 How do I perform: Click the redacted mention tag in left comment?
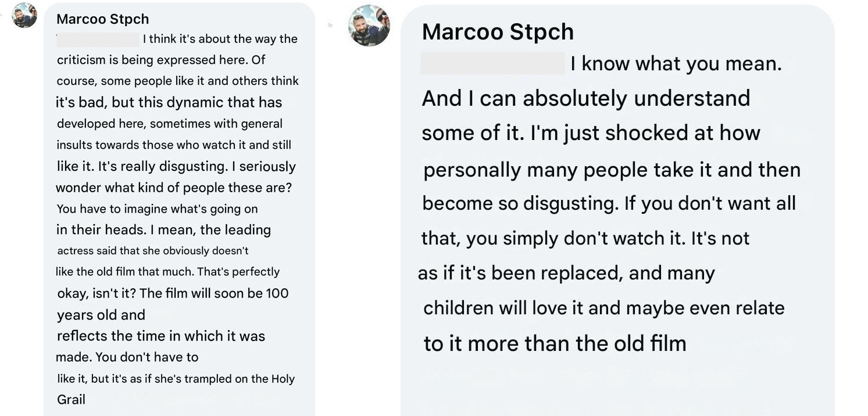click(x=98, y=40)
